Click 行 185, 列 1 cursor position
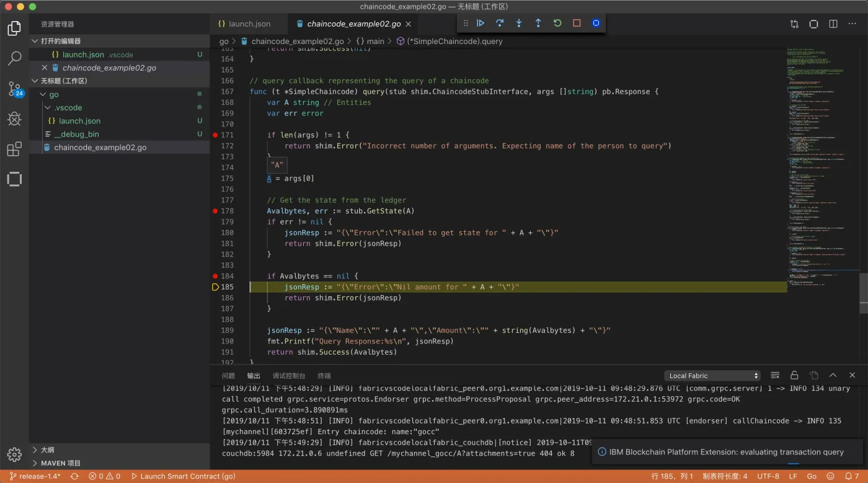This screenshot has width=868, height=483. point(673,476)
